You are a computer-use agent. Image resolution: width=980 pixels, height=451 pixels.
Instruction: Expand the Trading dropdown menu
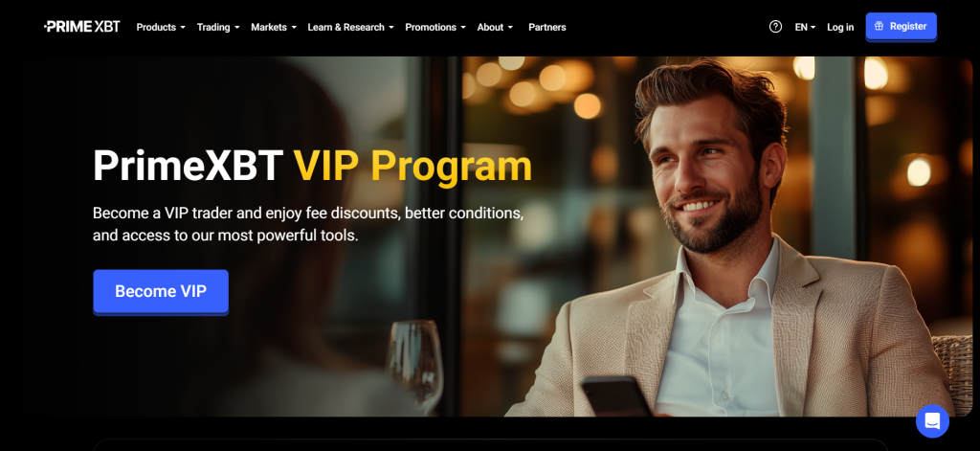[218, 28]
